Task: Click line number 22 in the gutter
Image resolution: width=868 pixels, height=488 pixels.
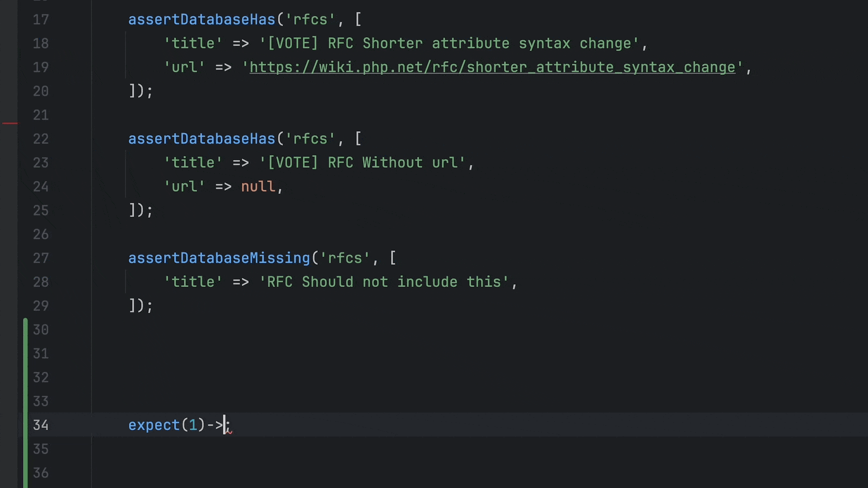Action: 41,139
